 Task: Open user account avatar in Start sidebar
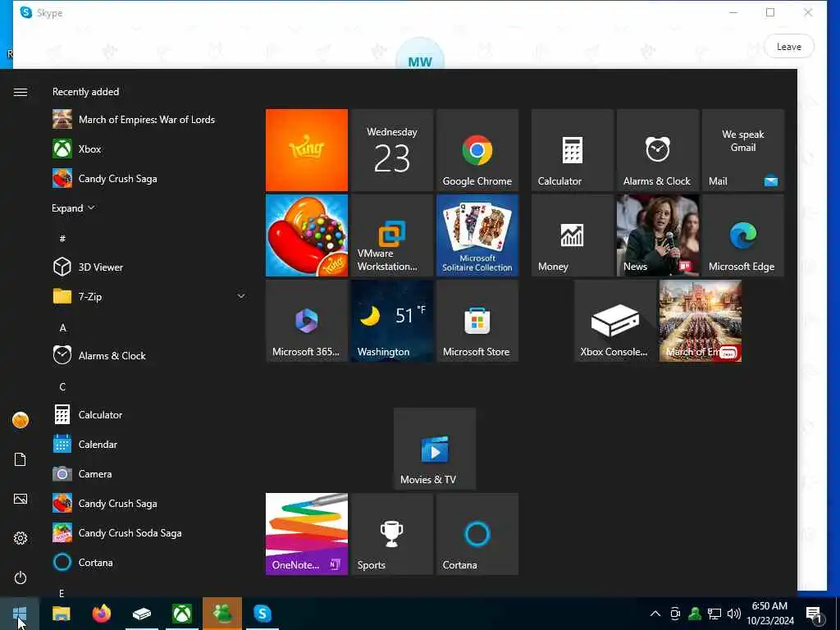coord(21,420)
